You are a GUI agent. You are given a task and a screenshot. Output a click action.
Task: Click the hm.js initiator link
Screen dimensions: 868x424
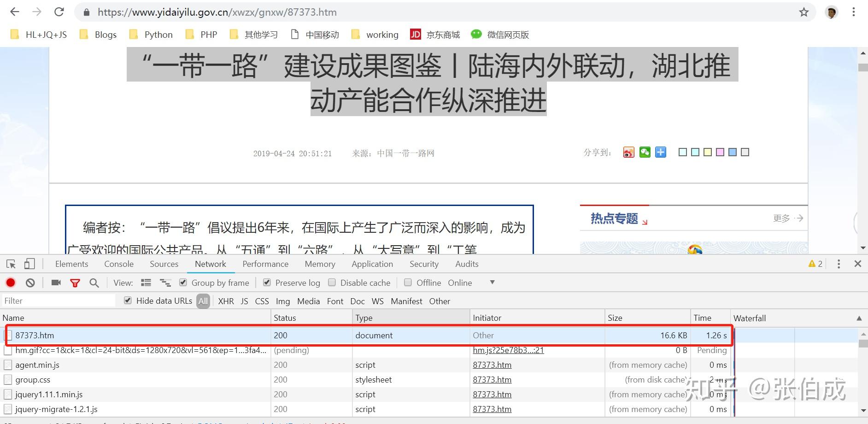click(508, 350)
